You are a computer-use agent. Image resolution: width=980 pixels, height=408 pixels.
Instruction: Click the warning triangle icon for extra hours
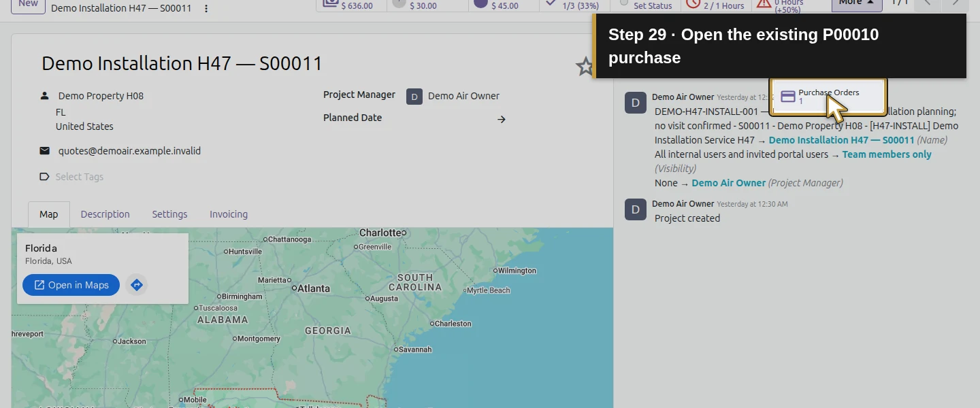(764, 3)
